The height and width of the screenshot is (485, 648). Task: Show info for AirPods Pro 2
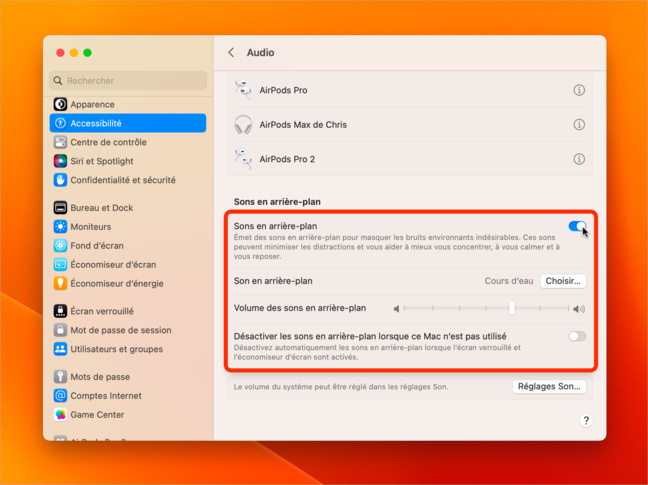(x=579, y=159)
